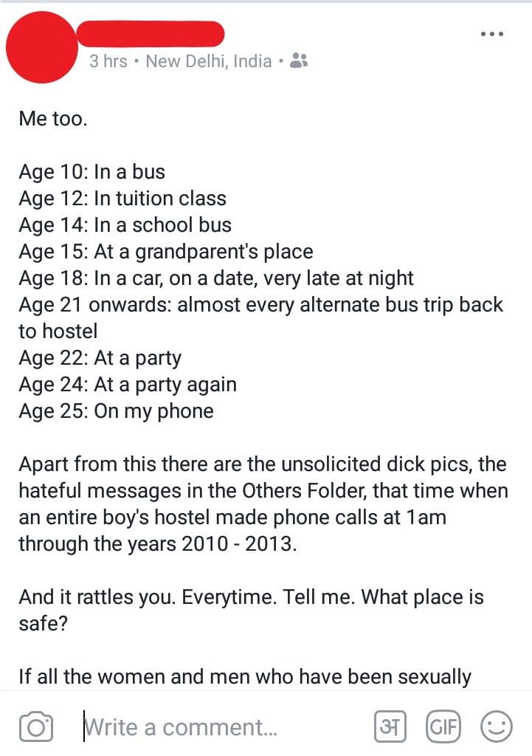Focus the "Write a comment..." field

tap(181, 728)
